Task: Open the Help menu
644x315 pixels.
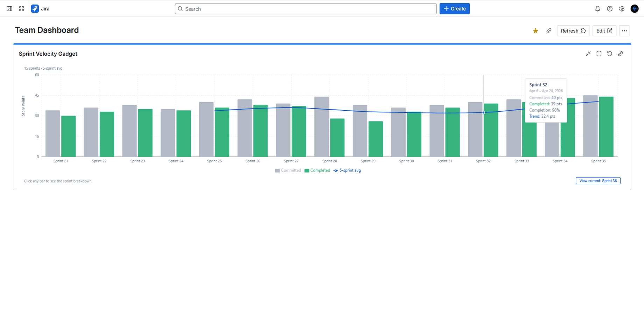Action: [610, 8]
